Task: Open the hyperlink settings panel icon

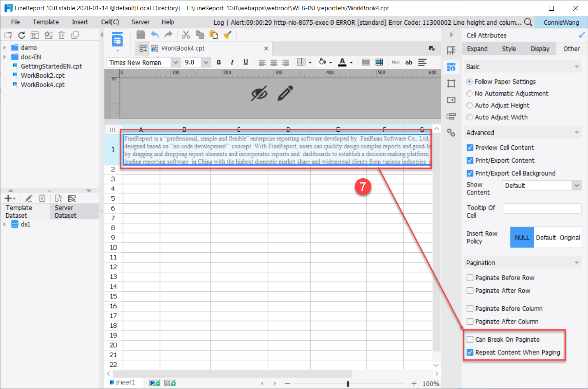Action: coord(451,133)
